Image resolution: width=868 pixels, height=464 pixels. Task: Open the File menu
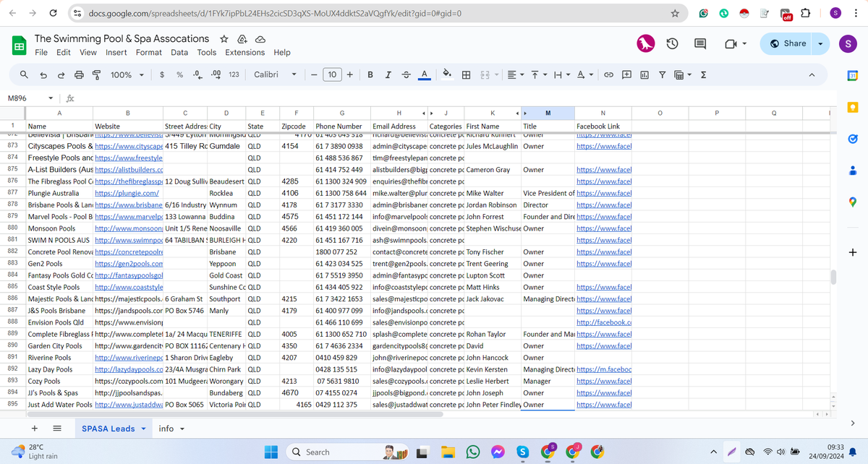(x=41, y=52)
